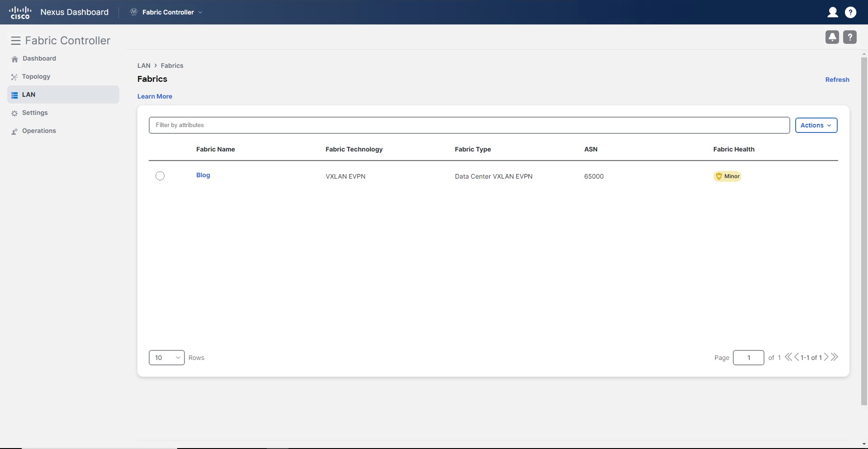868x449 pixels.
Task: Click the 1-1 of 1 pagination text
Action: point(811,358)
